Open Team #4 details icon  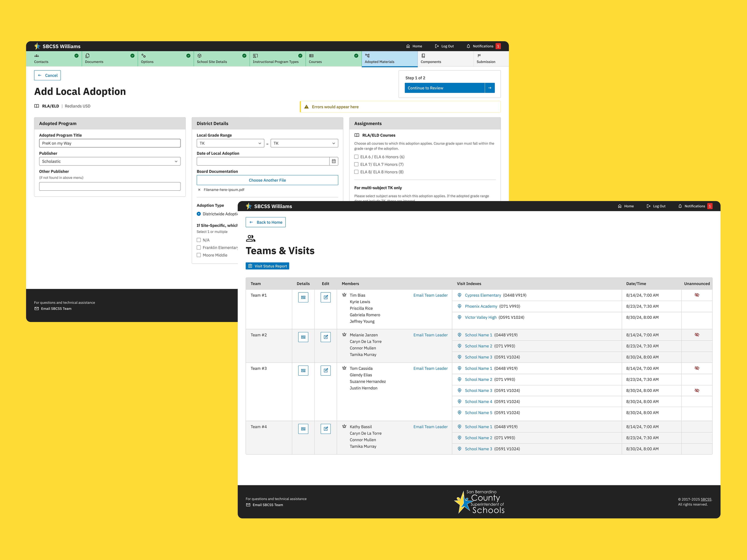point(303,429)
